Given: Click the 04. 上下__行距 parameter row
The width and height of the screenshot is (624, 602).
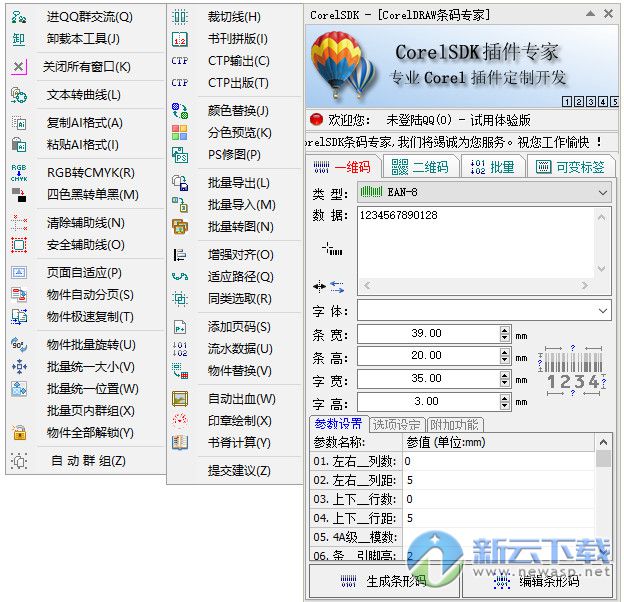Looking at the screenshot, I should click(x=452, y=518).
